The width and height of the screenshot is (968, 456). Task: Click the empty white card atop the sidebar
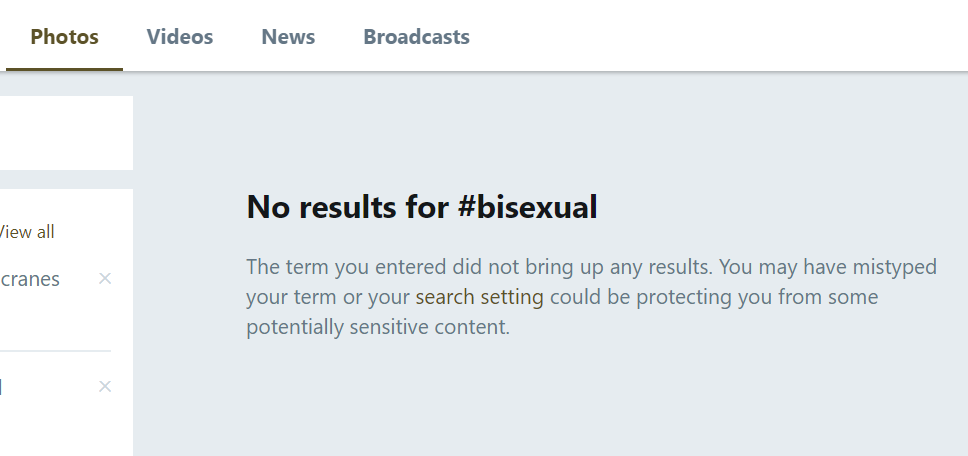click(x=66, y=133)
